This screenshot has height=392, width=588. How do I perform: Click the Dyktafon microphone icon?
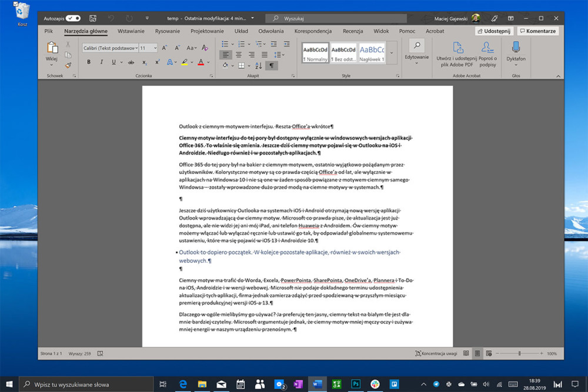[516, 47]
